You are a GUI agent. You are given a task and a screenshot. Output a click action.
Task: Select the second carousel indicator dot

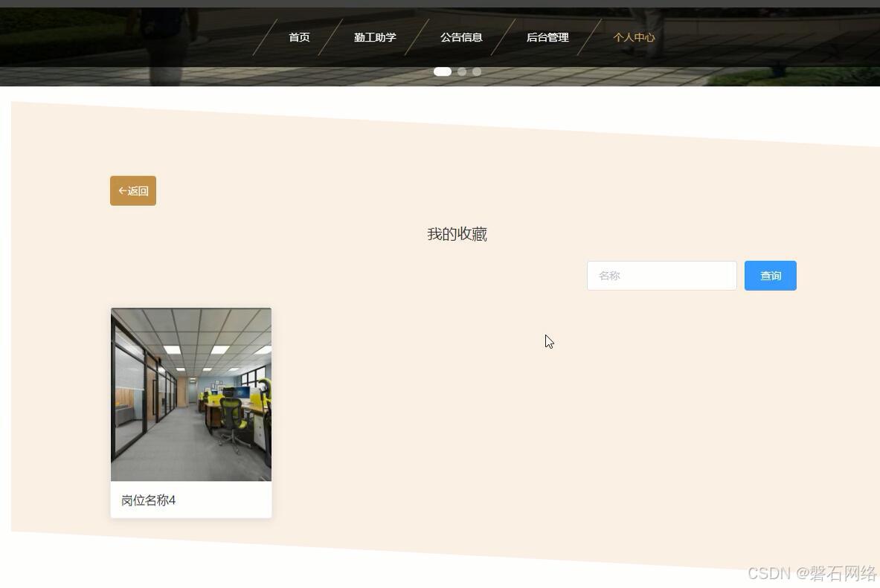[x=462, y=71]
